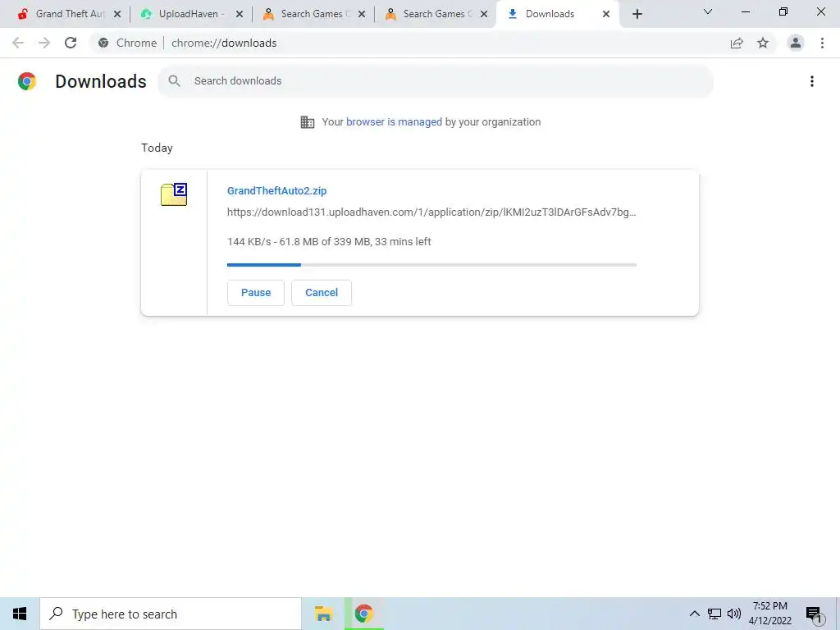
Task: Share this page icon
Action: click(x=737, y=43)
